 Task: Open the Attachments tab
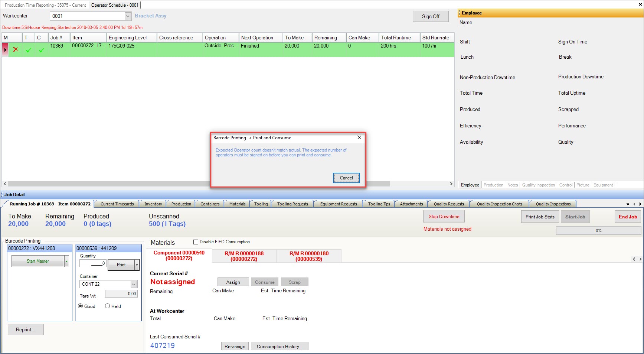coord(411,204)
